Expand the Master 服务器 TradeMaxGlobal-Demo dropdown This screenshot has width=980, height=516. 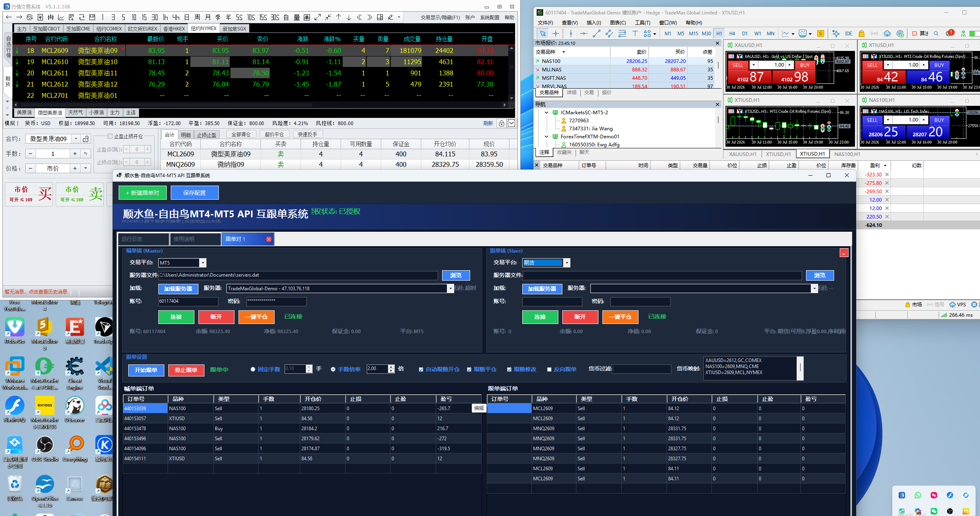(x=451, y=288)
